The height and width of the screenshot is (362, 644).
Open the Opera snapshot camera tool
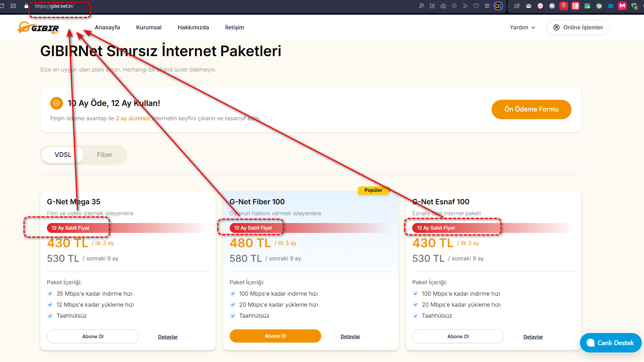click(x=443, y=6)
